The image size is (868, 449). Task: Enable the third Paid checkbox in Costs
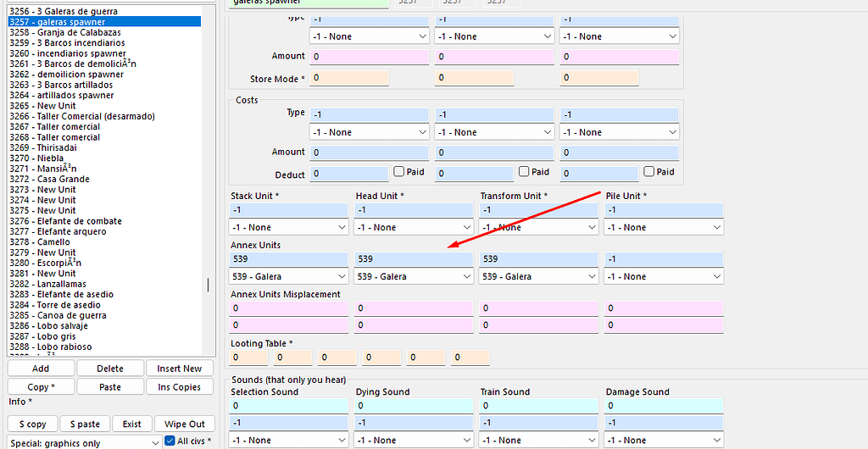648,172
